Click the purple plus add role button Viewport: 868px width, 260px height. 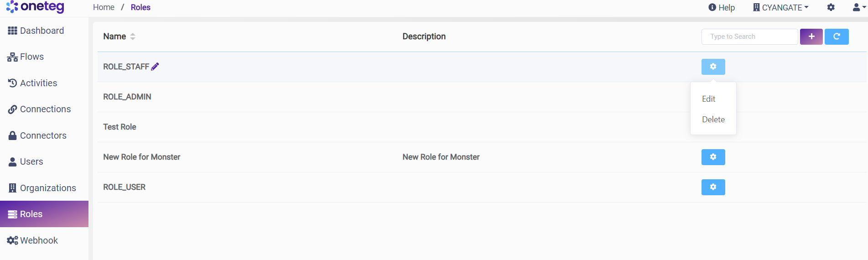[811, 36]
